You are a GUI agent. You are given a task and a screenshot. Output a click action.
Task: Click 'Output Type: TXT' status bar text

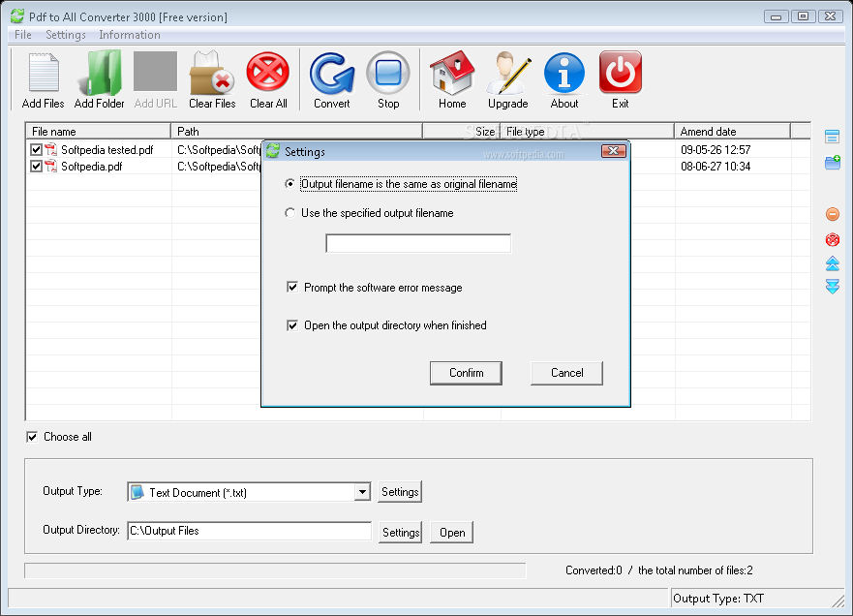pyautogui.click(x=718, y=599)
